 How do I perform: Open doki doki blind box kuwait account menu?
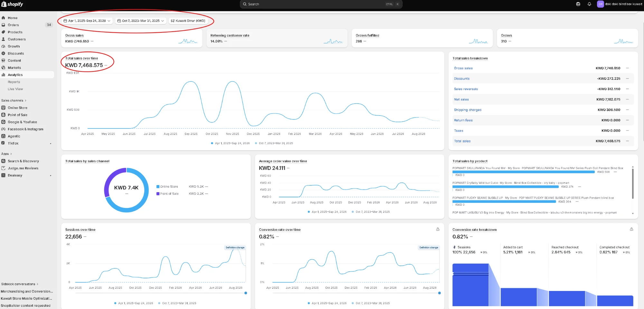[619, 4]
